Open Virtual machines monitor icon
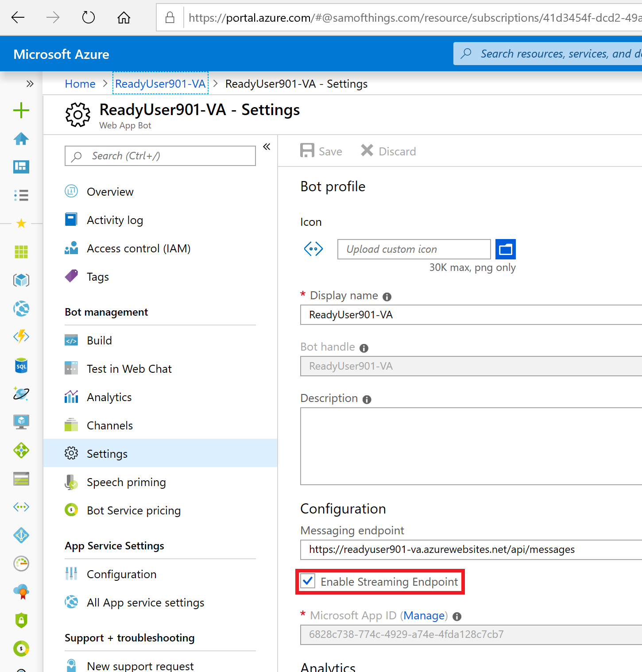 click(x=21, y=422)
